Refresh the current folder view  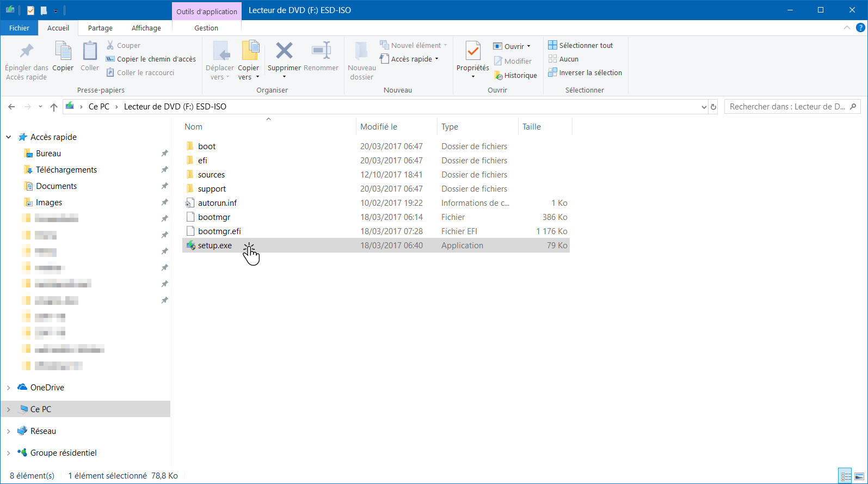713,107
